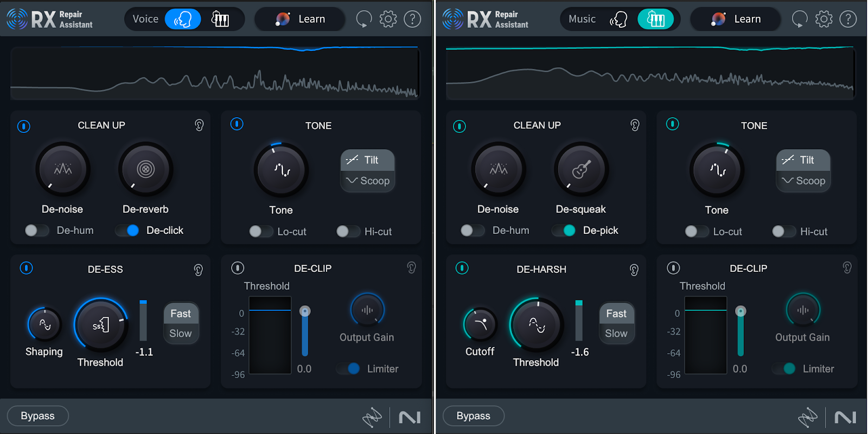
Task: Select Scoop tone mode in Voice window
Action: coord(368,181)
